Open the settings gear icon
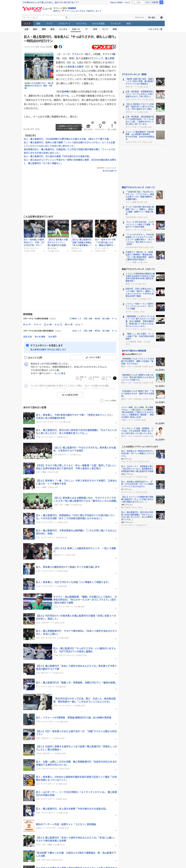Viewport: 186px width, 868px height. coord(161,18)
